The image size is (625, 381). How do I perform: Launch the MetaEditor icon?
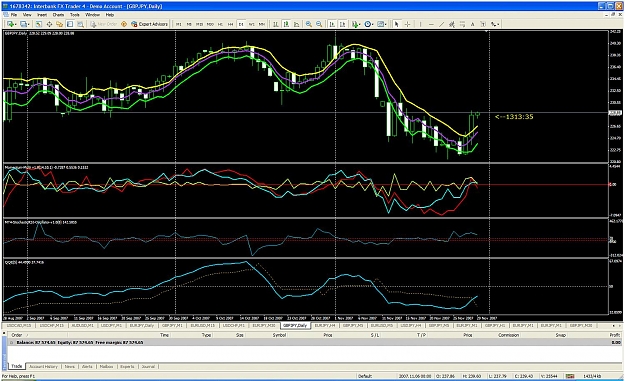click(124, 24)
